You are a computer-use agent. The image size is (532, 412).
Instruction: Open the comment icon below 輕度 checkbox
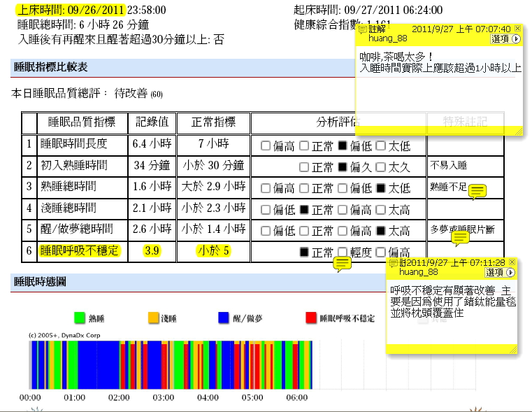[x=342, y=264]
